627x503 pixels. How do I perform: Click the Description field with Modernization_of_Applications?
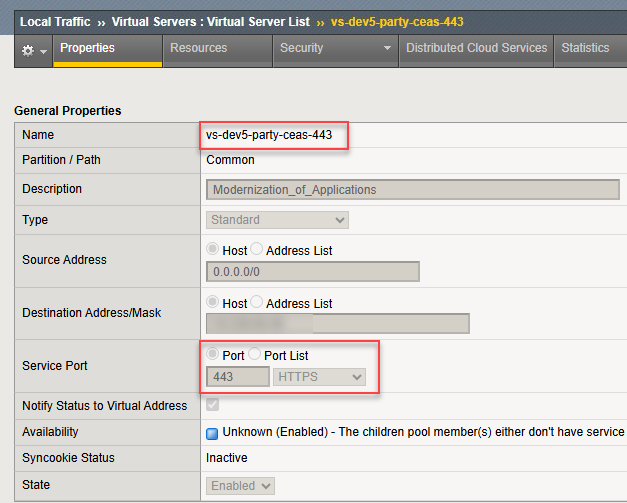(x=413, y=189)
